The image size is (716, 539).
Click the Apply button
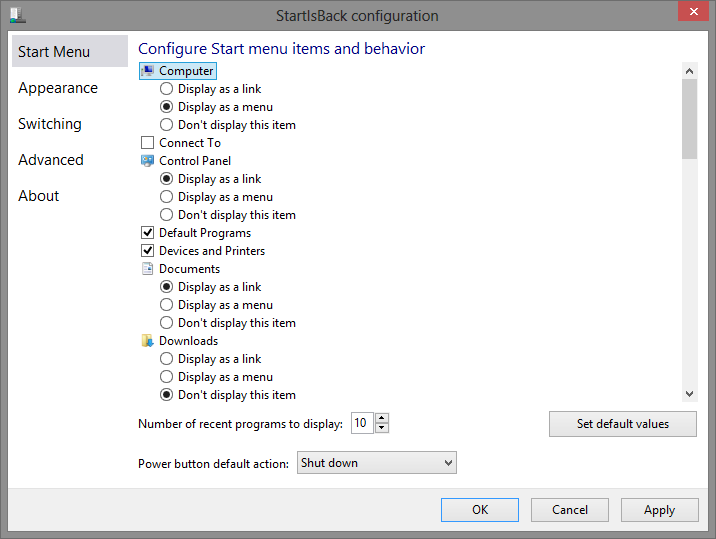pos(659,510)
